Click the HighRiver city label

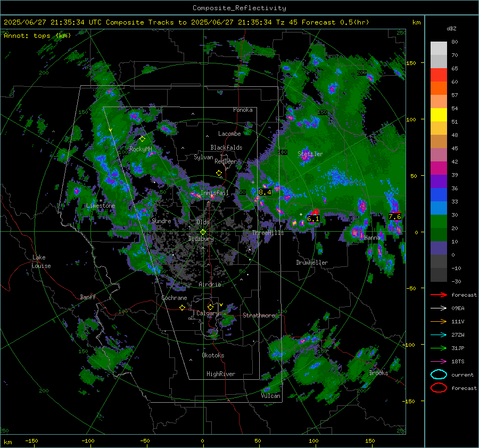[x=221, y=374]
